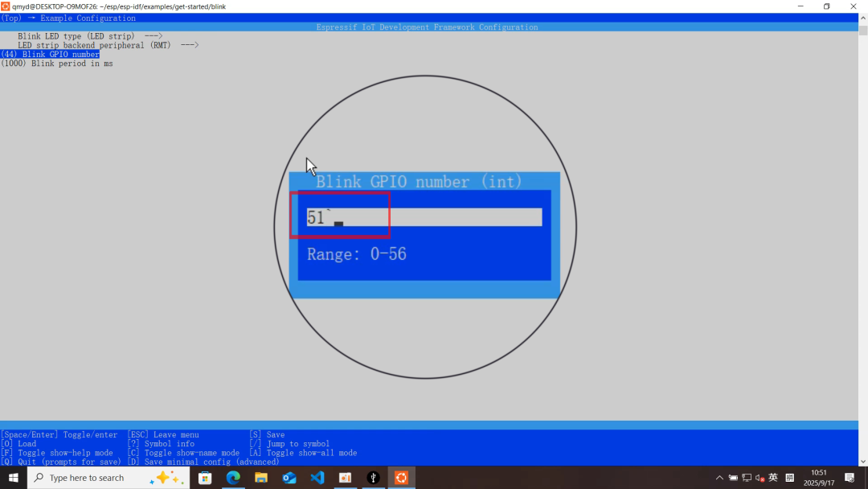Image resolution: width=868 pixels, height=489 pixels.
Task: Minimize the terminal window
Action: (x=800, y=6)
